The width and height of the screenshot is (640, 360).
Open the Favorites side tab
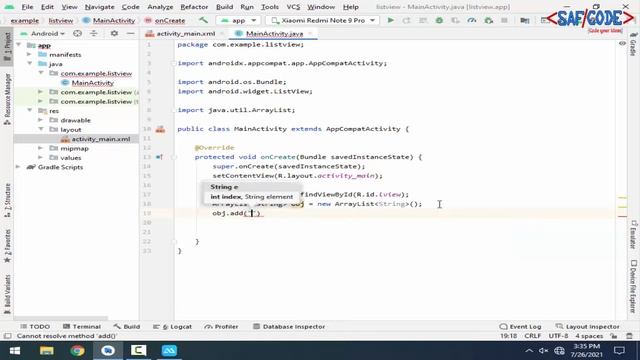point(7,246)
